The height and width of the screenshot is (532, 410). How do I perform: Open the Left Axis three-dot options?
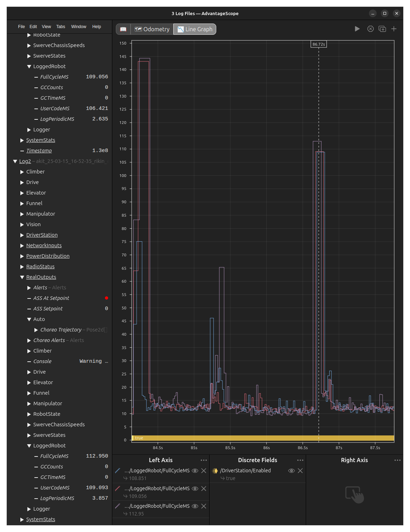(204, 460)
